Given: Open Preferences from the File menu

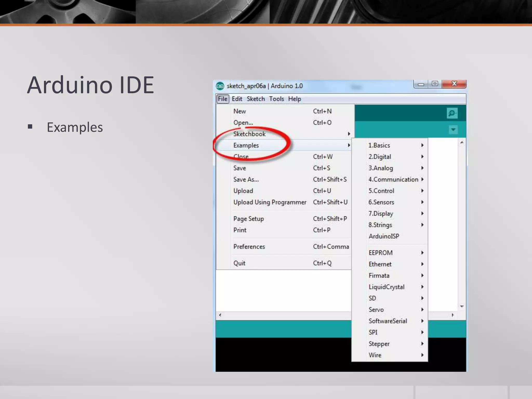Looking at the screenshot, I should [284, 247].
